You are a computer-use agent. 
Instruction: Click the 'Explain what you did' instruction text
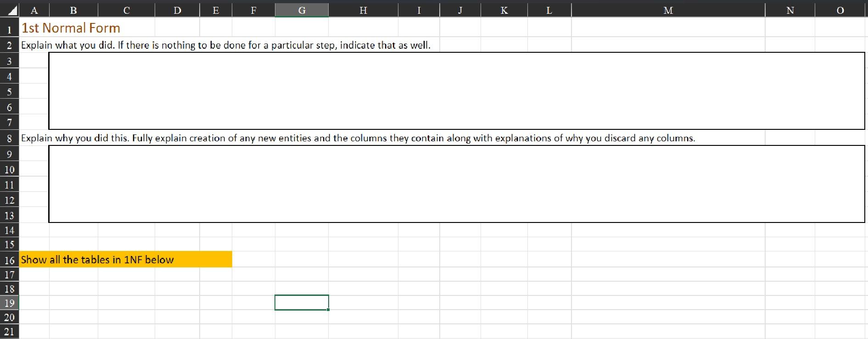coord(226,45)
